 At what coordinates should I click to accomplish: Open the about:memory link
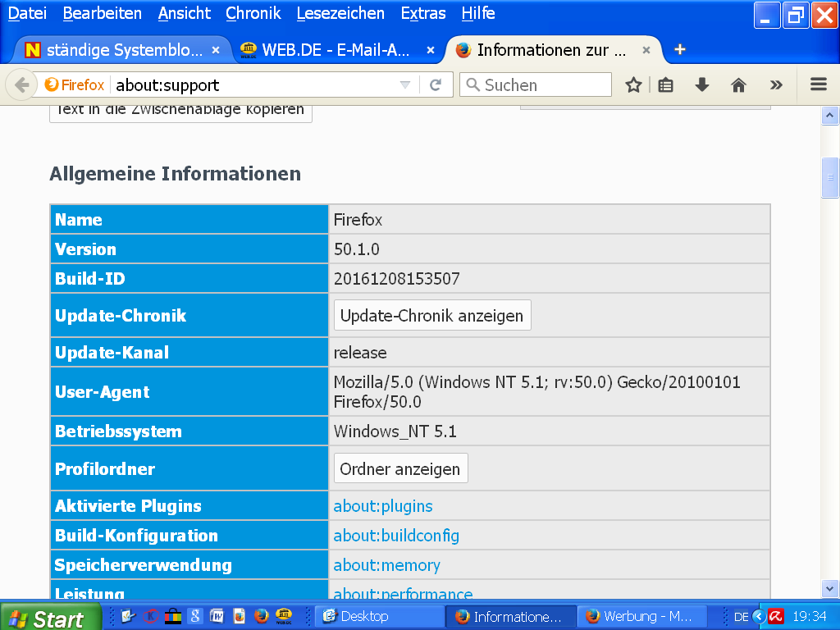point(387,565)
